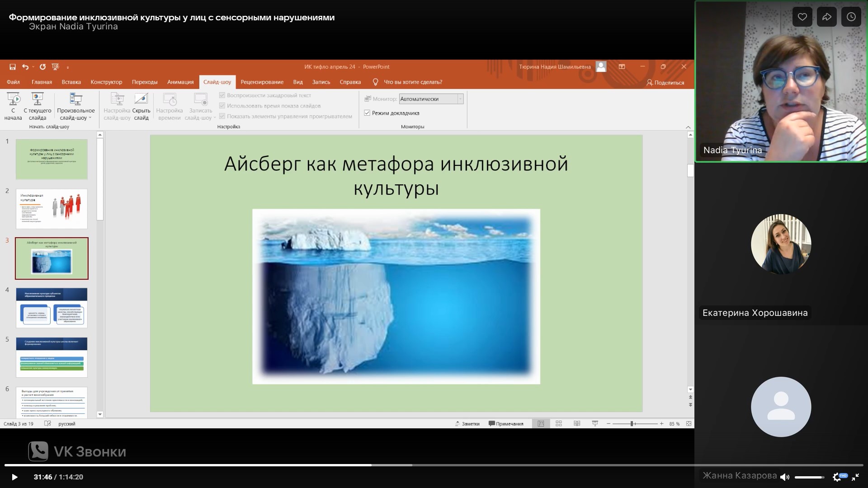Click the Share button in PowerPoint

coord(665,82)
